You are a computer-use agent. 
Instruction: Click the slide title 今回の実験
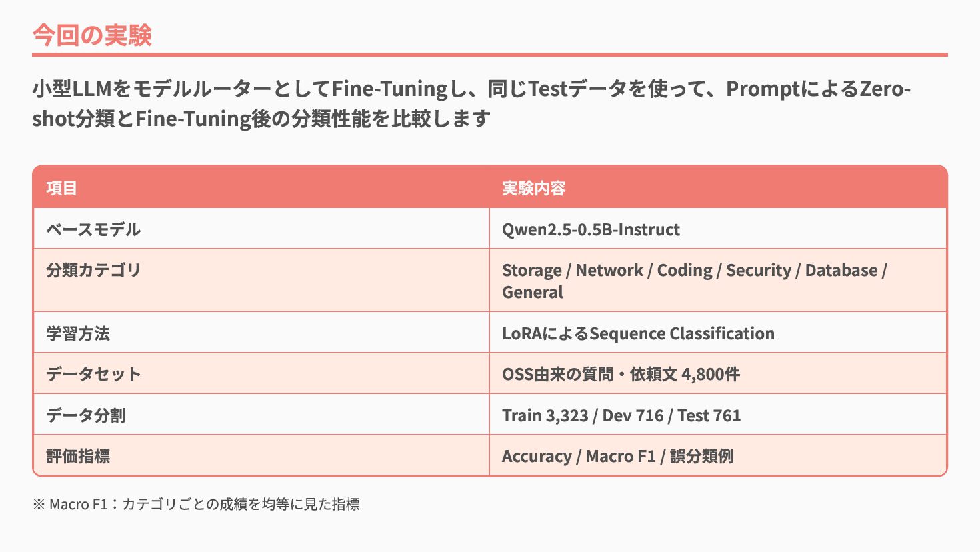click(x=92, y=35)
